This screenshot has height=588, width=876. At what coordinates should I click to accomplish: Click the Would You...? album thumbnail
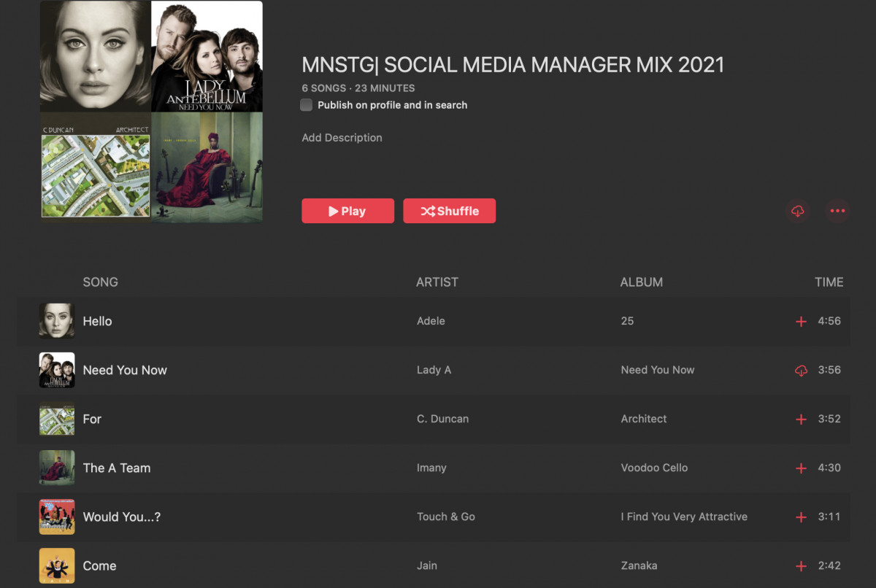57,517
